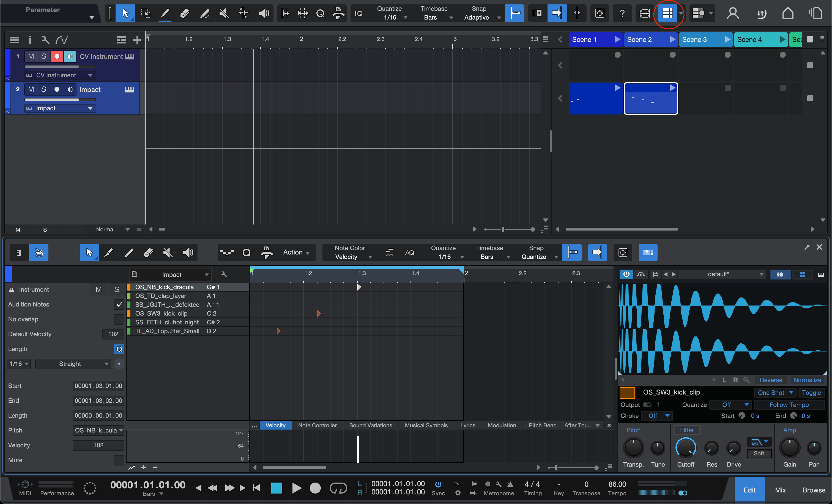Click the Quantize Q icon in editor toolbar

click(x=247, y=253)
